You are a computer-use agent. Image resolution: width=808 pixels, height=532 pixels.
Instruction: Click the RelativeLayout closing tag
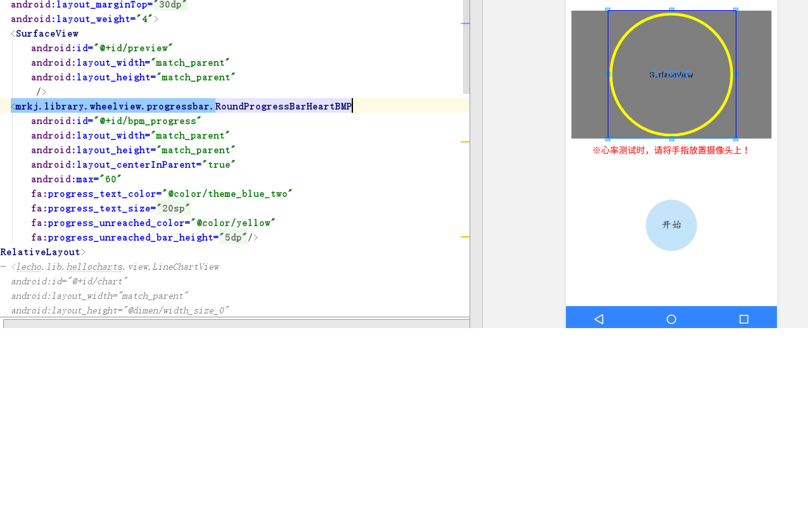pyautogui.click(x=43, y=252)
